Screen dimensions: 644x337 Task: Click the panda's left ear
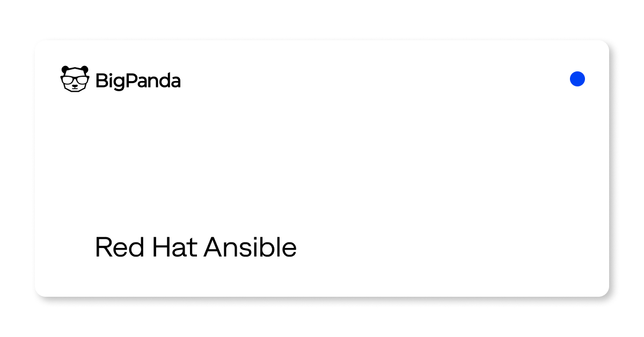pos(65,70)
